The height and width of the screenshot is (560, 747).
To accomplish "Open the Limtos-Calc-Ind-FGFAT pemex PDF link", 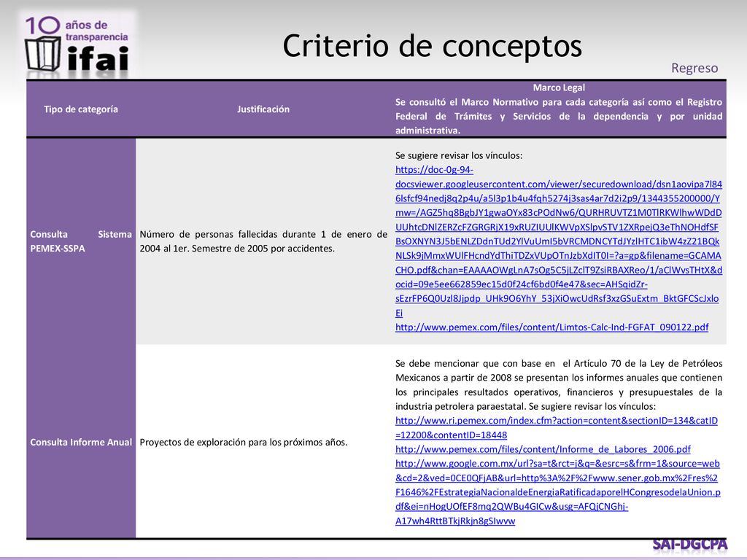I will tap(551, 327).
